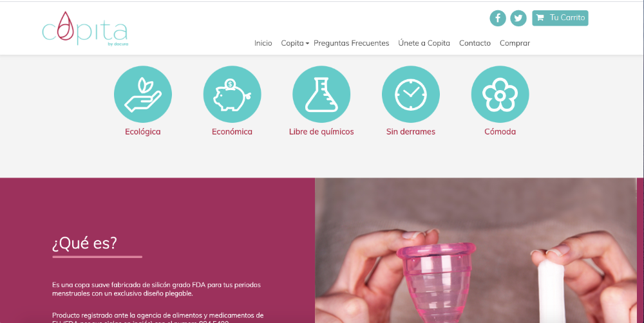This screenshot has height=323, width=644.
Task: Open the Twitter social icon
Action: point(518,18)
